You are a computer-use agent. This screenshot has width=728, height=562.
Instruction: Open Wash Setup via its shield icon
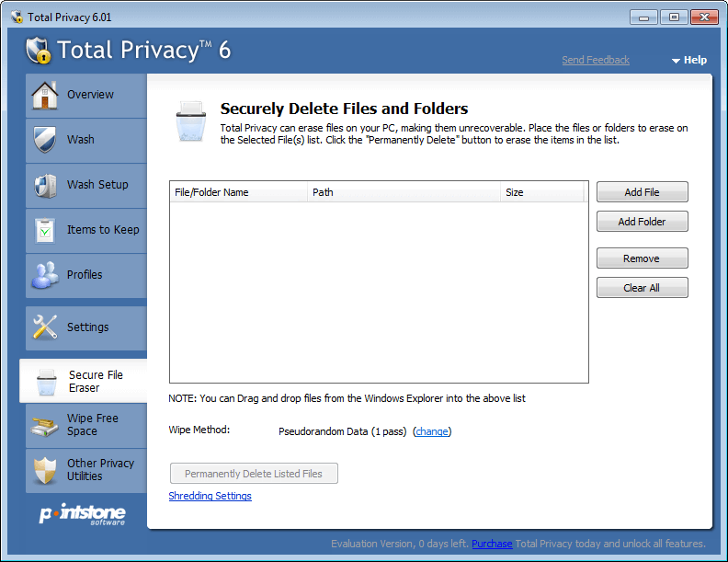pos(45,185)
